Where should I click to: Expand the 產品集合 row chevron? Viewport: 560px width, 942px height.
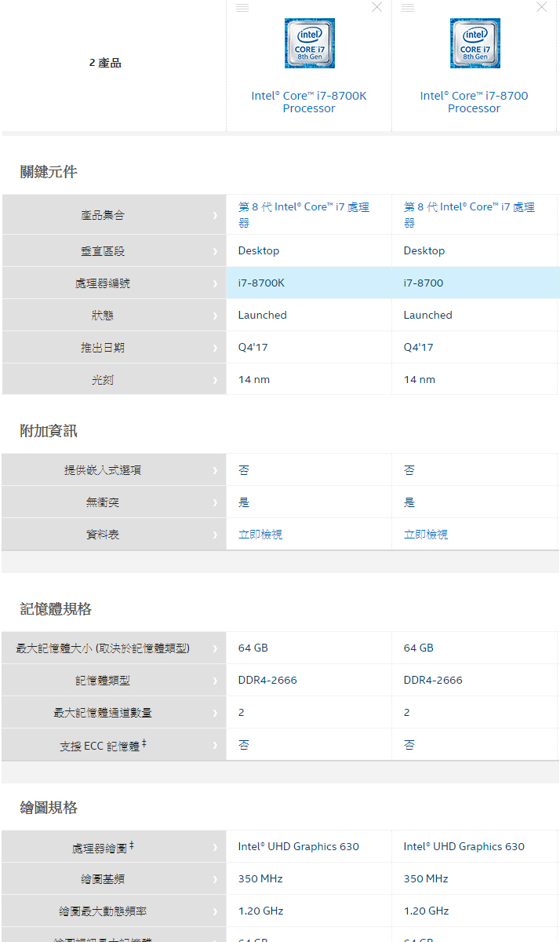[x=215, y=215]
